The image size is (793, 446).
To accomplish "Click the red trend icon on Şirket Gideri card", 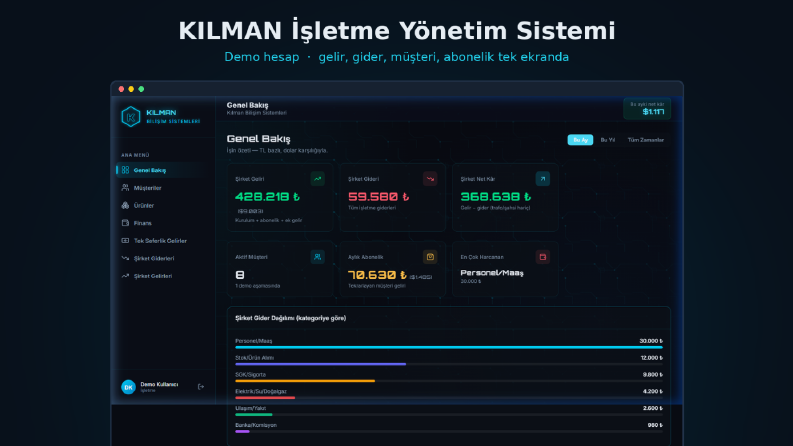I will 430,179.
